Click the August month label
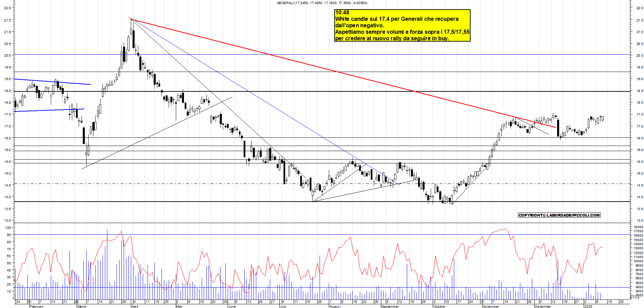This screenshot has width=644, height=308. point(335,306)
